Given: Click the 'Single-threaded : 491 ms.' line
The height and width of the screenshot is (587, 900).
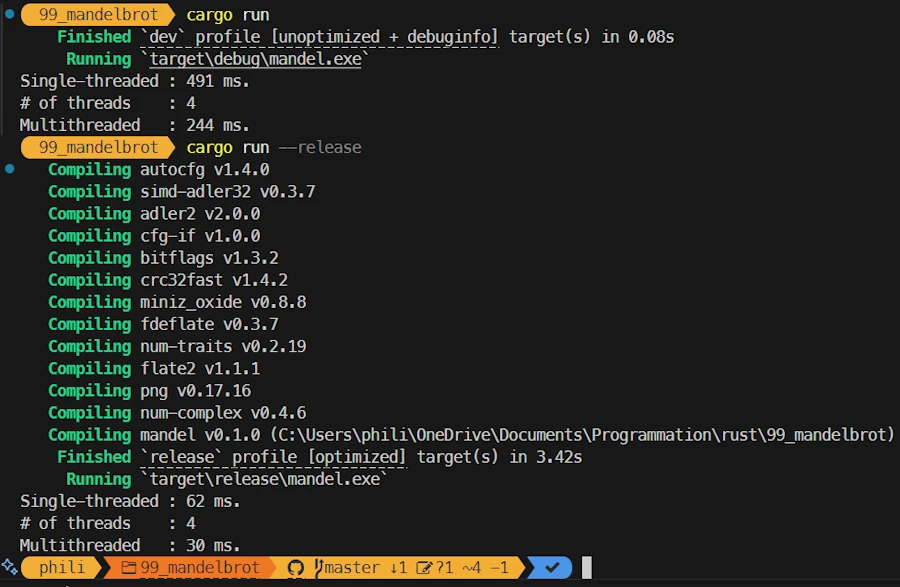Looking at the screenshot, I should point(135,81).
